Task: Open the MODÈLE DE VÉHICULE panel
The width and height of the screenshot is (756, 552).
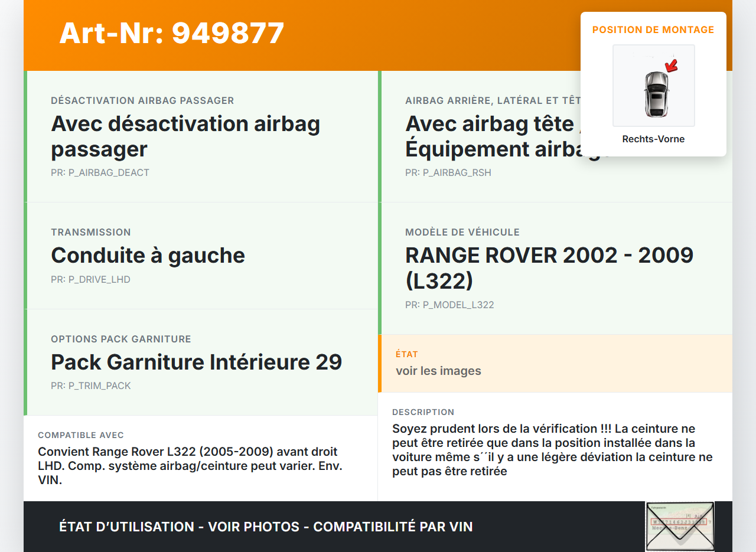Action: tap(462, 232)
